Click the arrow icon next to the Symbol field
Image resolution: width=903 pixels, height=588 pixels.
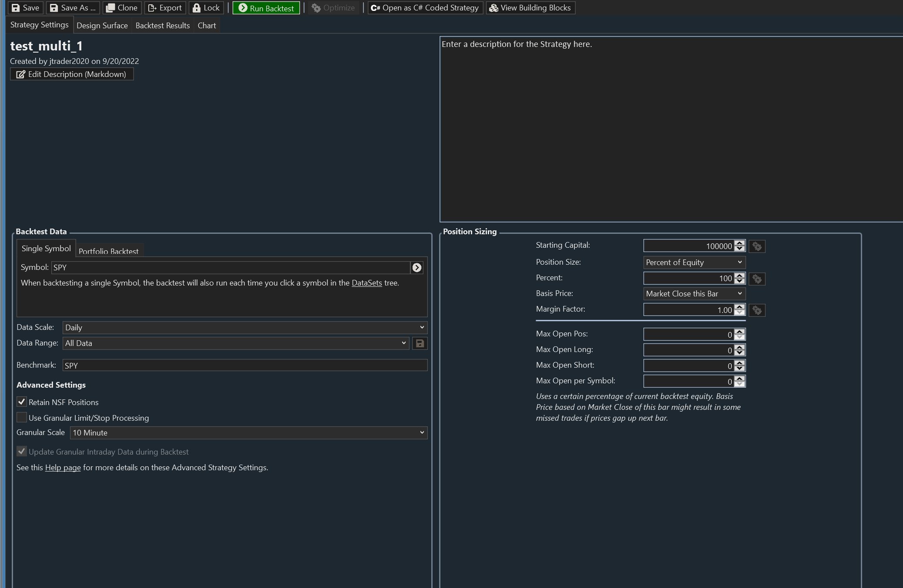tap(417, 268)
